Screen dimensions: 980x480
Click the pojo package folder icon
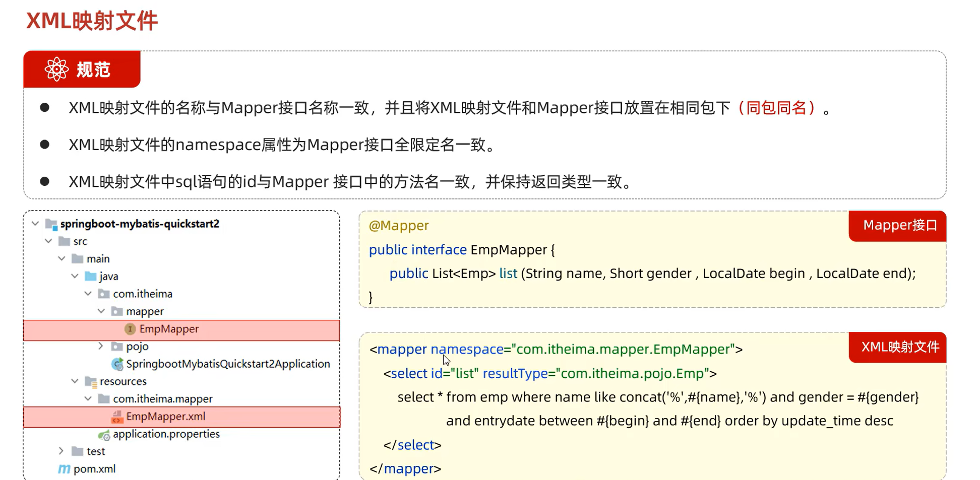pos(117,346)
